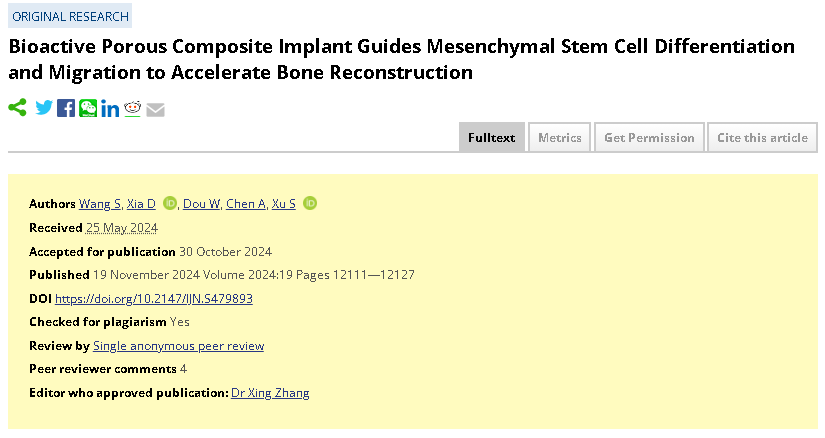Screen dimensions: 825x438
Task: Open editor Dr Xing Zhang's link
Action: [x=270, y=393]
